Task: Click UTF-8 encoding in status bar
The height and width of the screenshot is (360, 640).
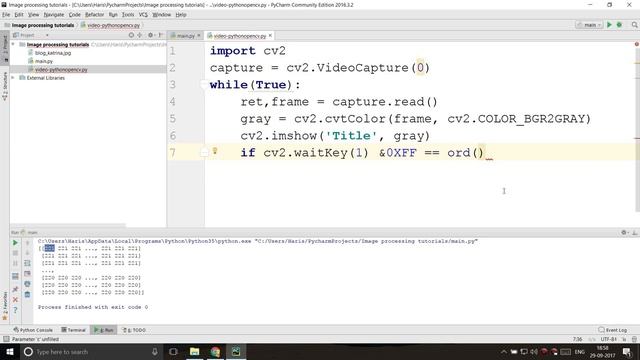Action: coord(608,339)
